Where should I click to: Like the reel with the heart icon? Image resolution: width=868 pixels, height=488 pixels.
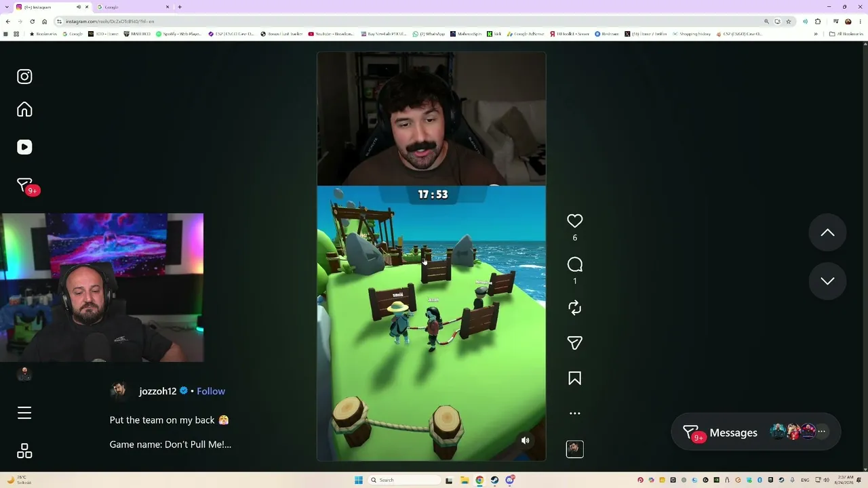(574, 221)
